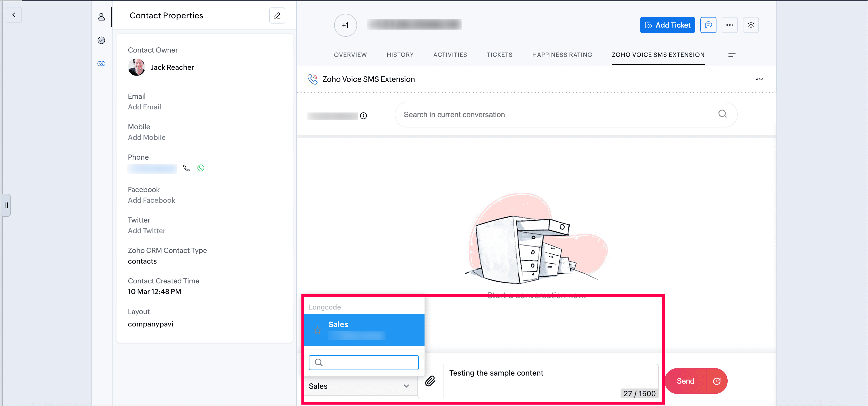Toggle the left panel collapse handle
This screenshot has width=868, height=406.
click(x=6, y=205)
